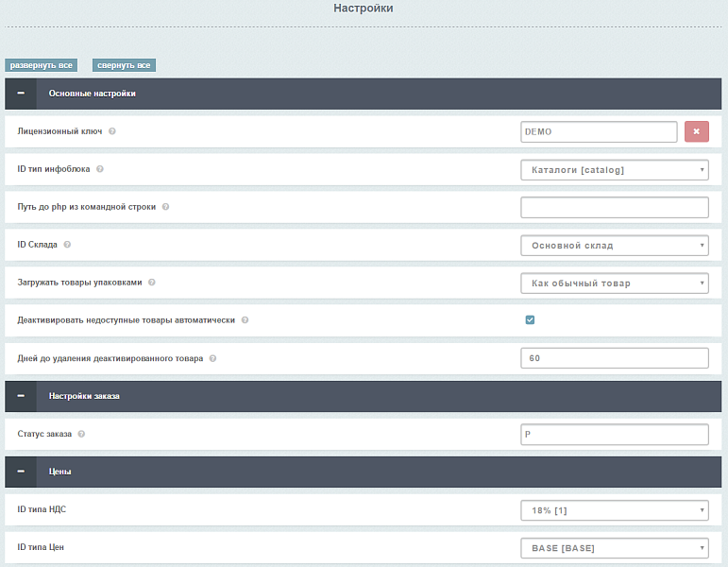Image resolution: width=728 pixels, height=567 pixels.
Task: Open the BASE [BASE] price type dropdown
Action: click(x=614, y=548)
